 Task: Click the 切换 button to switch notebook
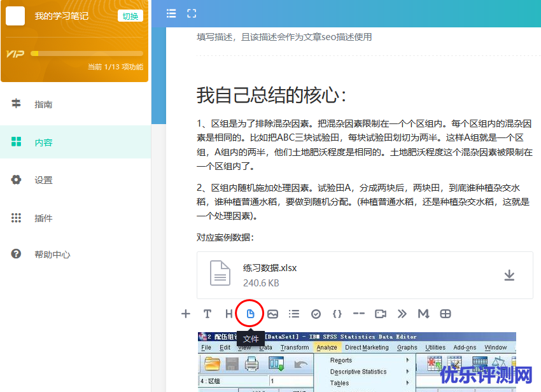point(130,16)
